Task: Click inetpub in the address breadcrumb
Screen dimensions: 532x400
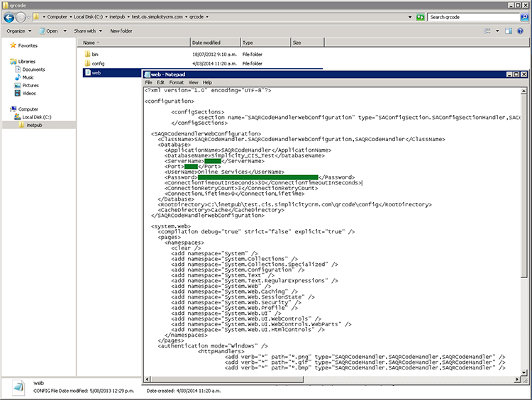Action: 117,16
